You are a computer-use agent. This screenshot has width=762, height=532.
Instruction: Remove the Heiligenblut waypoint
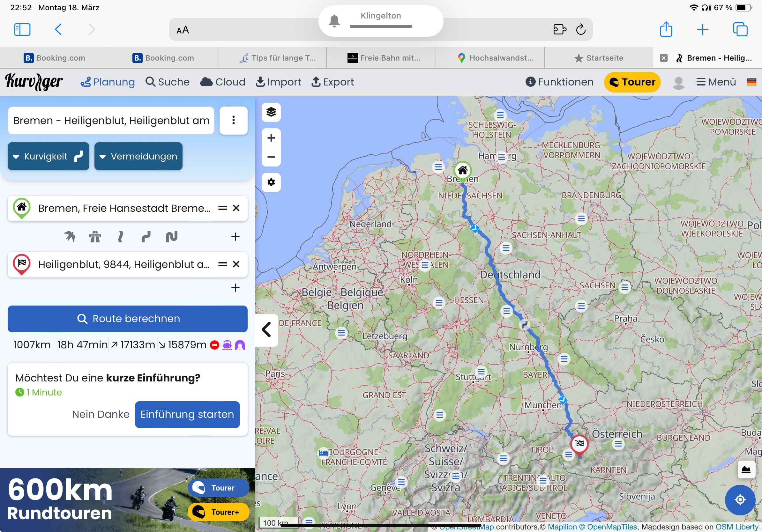(x=236, y=264)
